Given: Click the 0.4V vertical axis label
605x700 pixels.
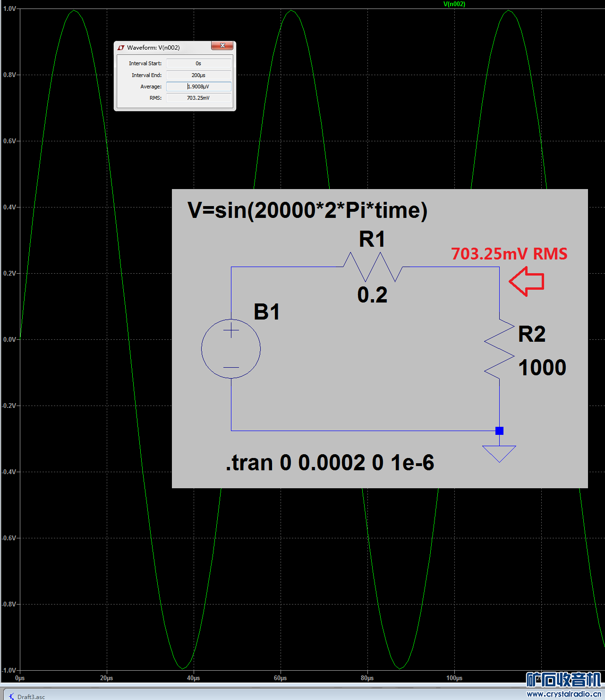Looking at the screenshot, I should tap(9, 207).
